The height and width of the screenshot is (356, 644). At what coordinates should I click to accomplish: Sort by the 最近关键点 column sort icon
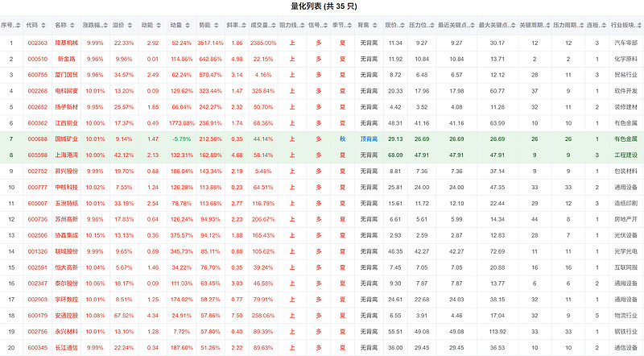[473, 26]
